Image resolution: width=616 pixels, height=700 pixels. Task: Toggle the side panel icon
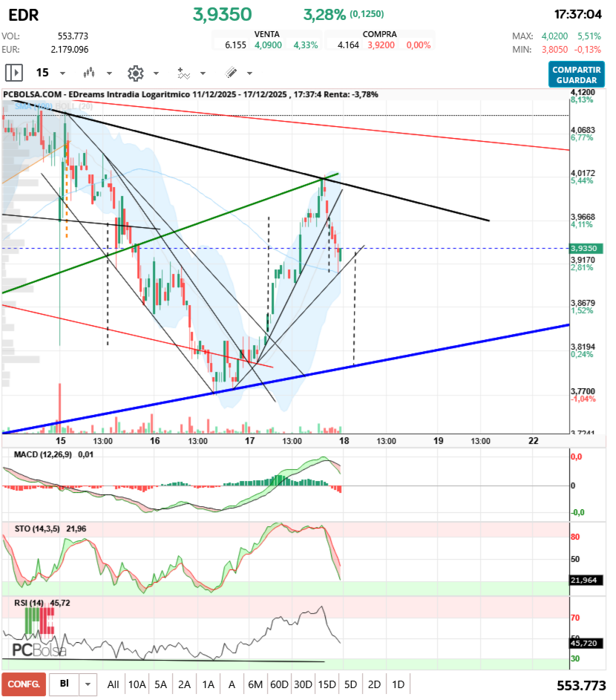[x=14, y=72]
